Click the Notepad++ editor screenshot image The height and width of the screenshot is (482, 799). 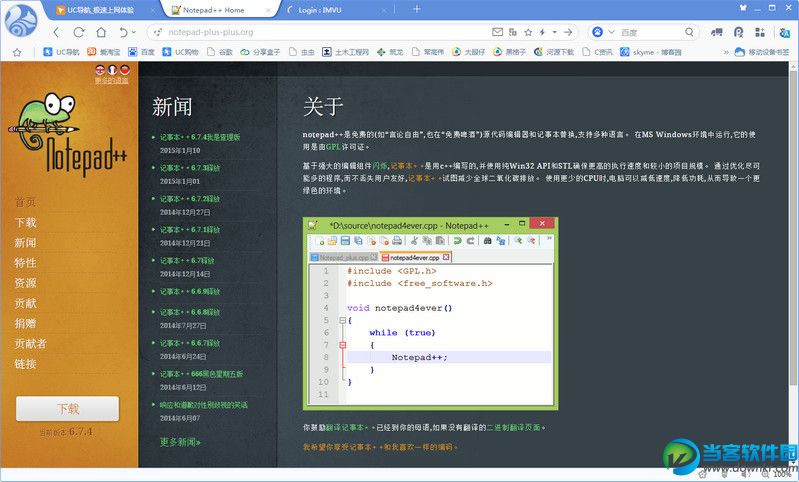tap(430, 313)
